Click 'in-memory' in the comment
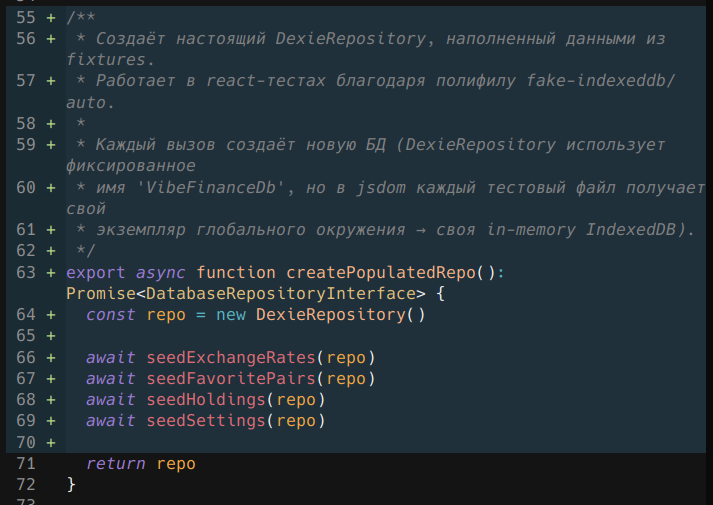 point(531,230)
